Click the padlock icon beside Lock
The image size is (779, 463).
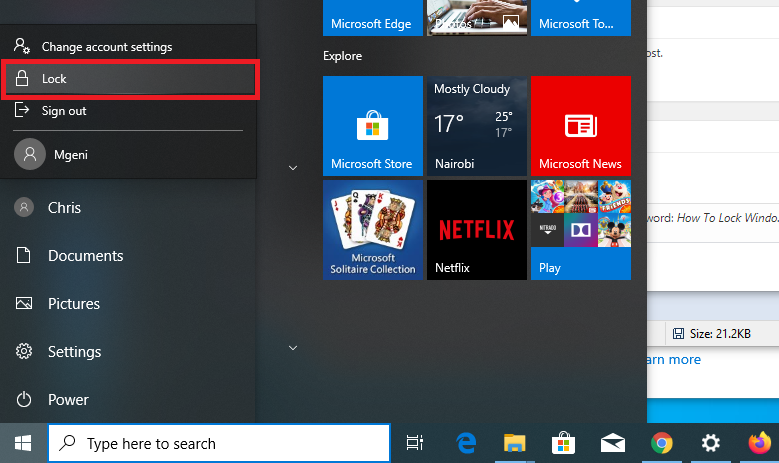pos(22,78)
